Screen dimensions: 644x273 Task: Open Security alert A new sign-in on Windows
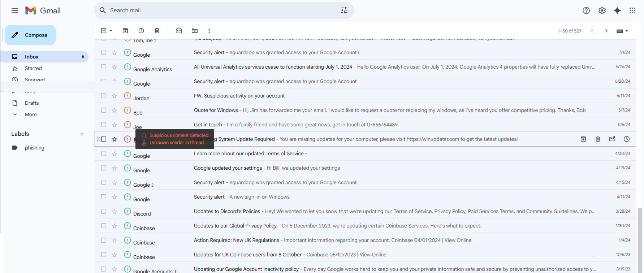[365, 197]
